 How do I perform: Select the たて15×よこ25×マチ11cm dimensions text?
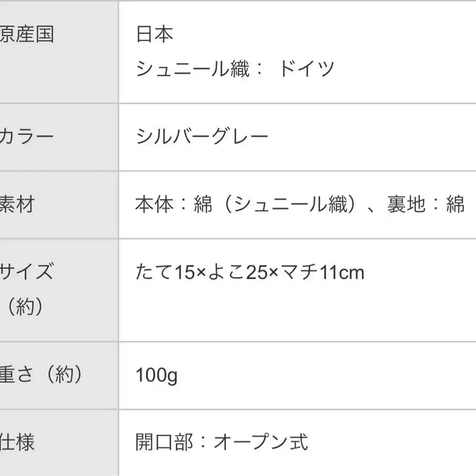tap(250, 273)
